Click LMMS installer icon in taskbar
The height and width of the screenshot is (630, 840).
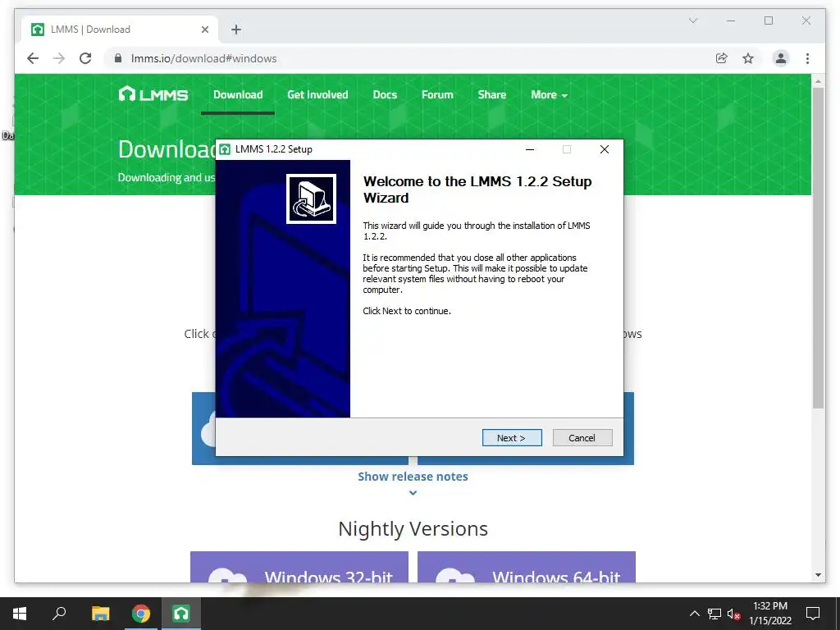(181, 614)
